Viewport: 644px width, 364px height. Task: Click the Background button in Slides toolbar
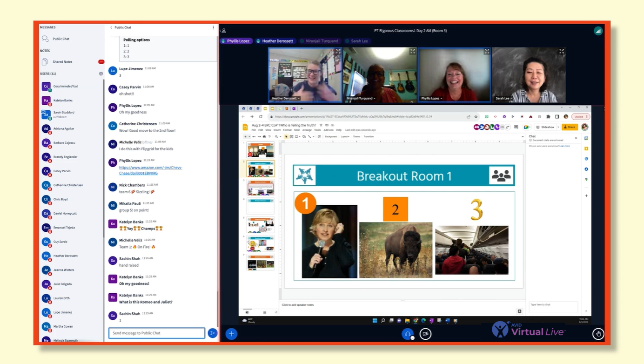pyautogui.click(x=331, y=136)
